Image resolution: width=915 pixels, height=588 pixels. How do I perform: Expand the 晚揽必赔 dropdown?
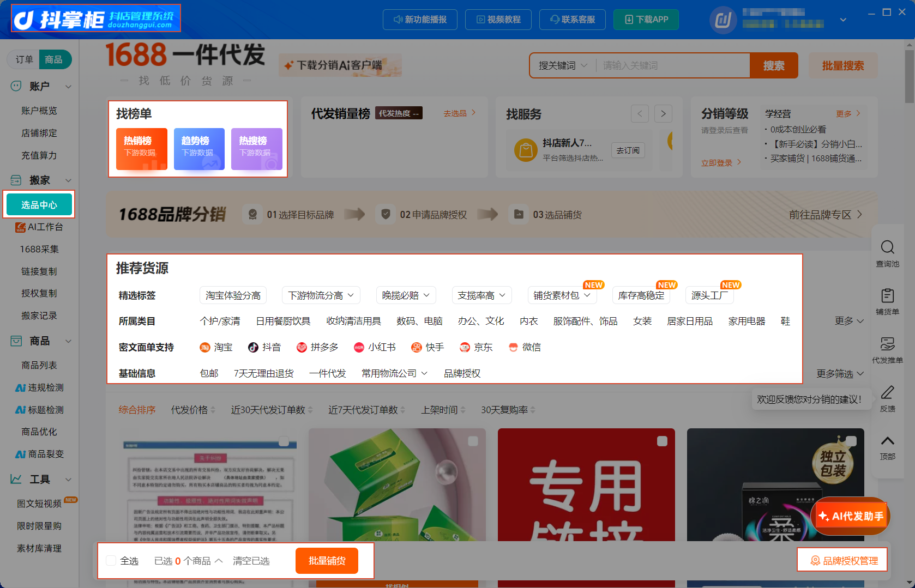(406, 295)
